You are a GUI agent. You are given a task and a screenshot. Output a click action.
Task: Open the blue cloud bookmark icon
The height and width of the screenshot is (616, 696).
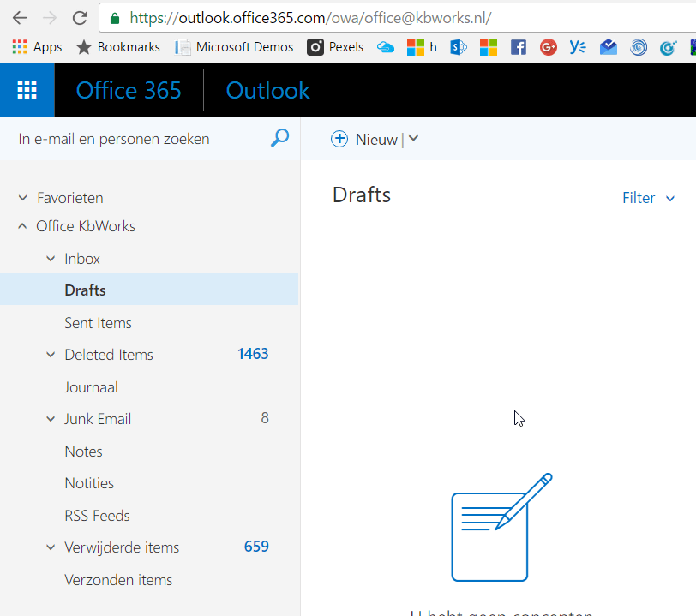(386, 46)
